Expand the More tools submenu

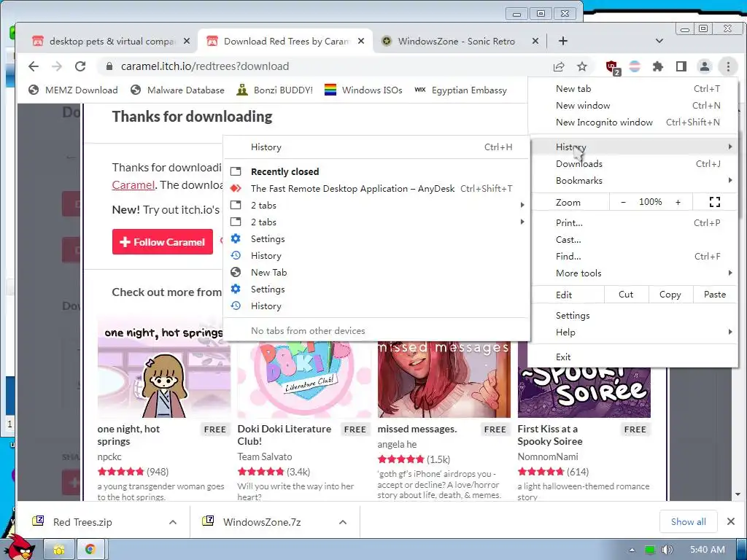(x=633, y=273)
